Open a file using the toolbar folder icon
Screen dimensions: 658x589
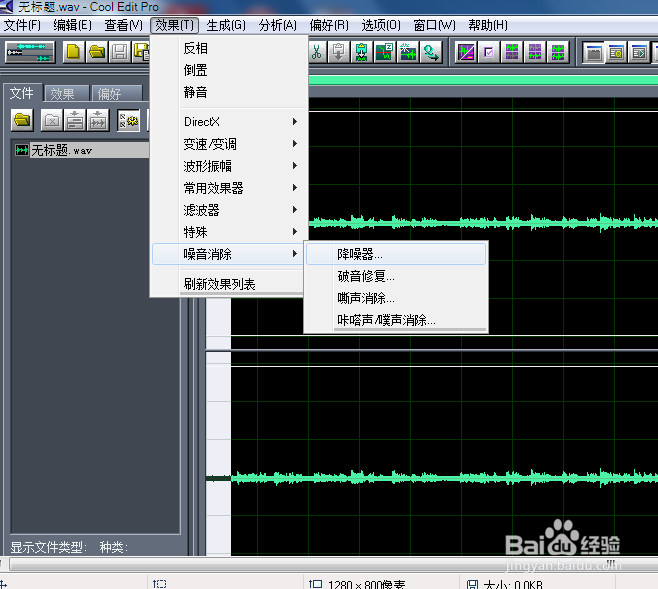click(x=97, y=52)
